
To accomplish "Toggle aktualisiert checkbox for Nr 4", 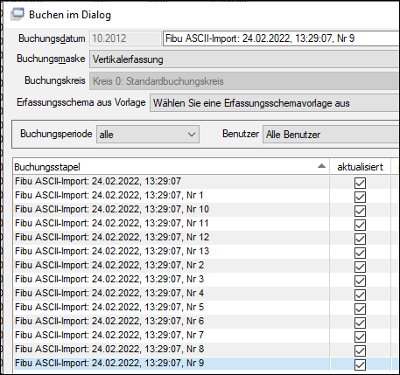I will [x=360, y=295].
